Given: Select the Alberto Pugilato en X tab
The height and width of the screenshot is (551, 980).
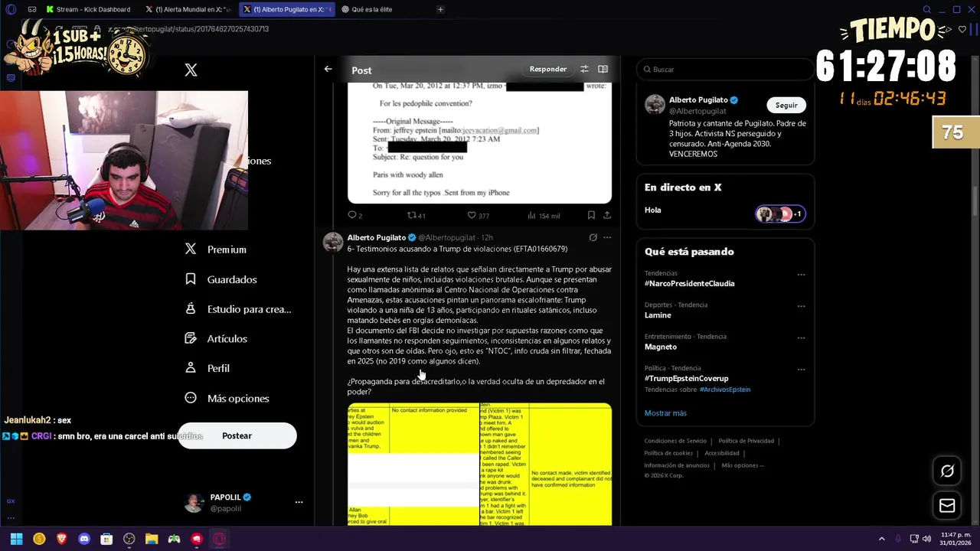Looking at the screenshot, I should coord(288,9).
